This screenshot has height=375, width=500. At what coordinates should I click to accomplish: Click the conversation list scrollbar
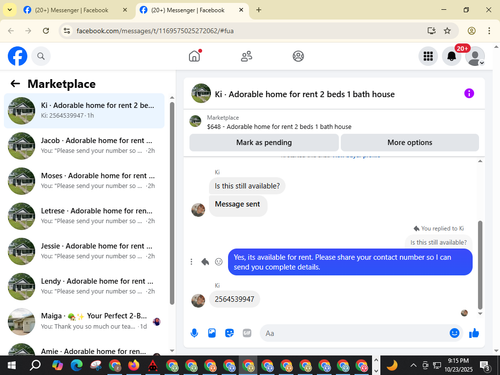[x=172, y=203]
